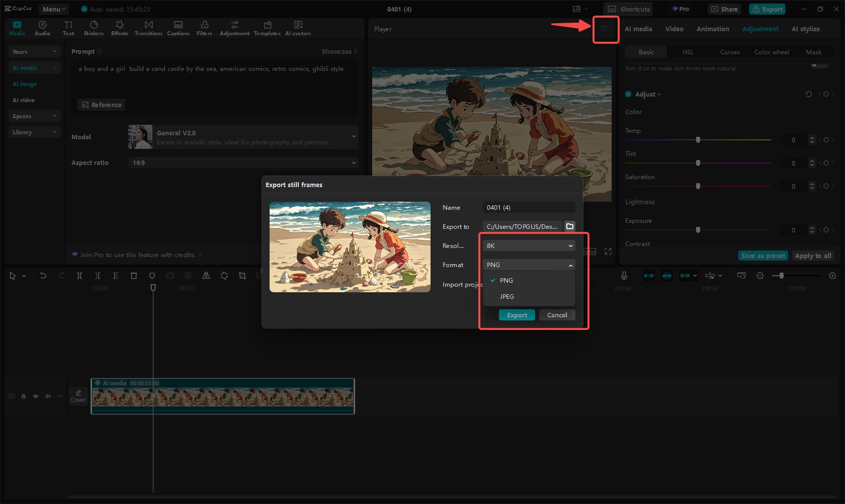Open the HSL adjustment tab

point(688,52)
